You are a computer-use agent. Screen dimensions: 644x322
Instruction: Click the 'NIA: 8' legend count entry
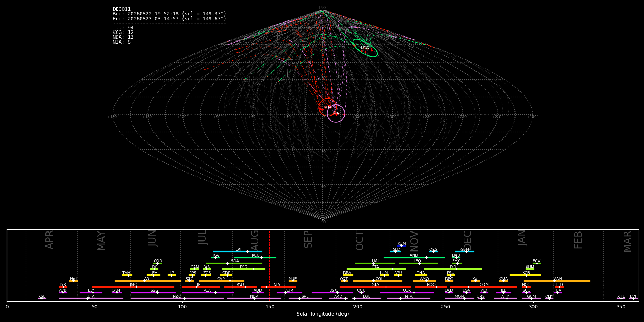coord(122,42)
